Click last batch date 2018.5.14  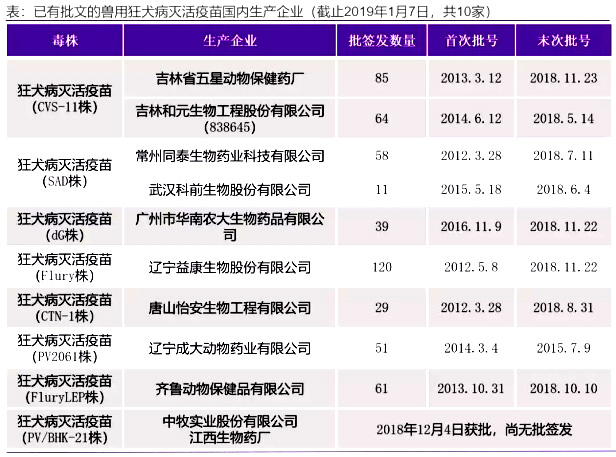(x=563, y=118)
